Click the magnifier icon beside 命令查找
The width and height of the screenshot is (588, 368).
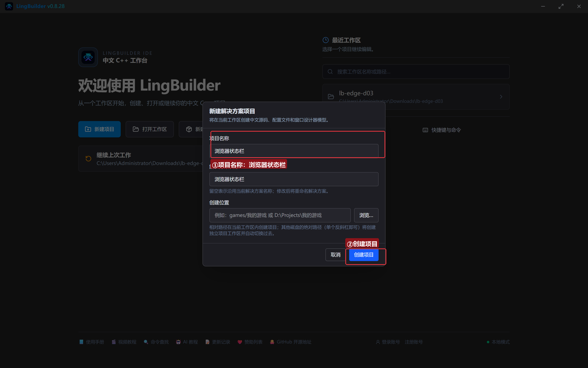point(146,342)
